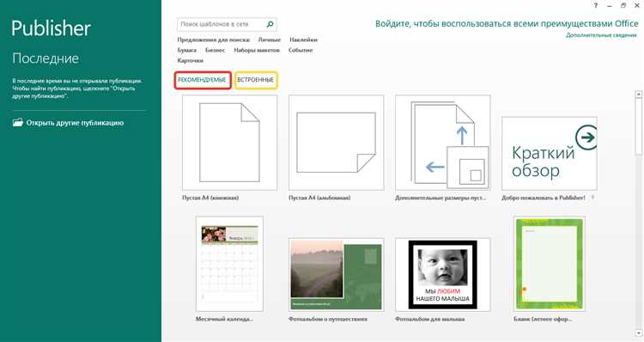Restore down the Publisher window

point(623,5)
